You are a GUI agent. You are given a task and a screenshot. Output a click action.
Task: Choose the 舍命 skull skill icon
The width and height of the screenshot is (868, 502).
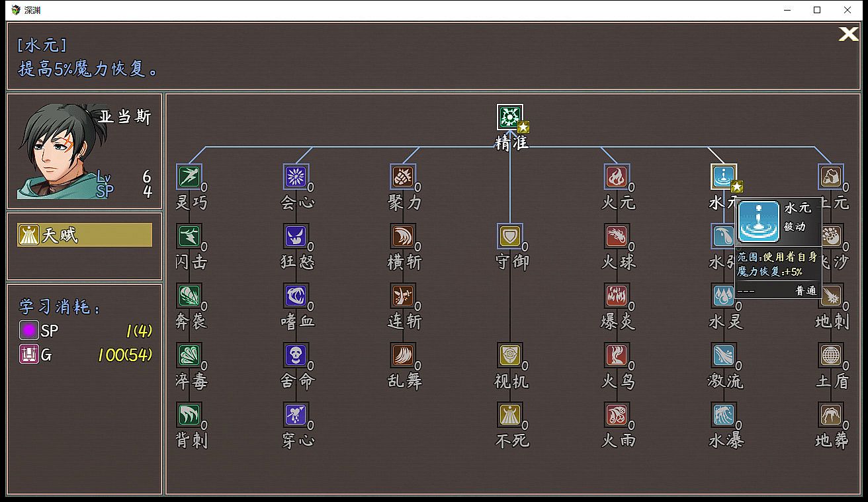(x=296, y=355)
